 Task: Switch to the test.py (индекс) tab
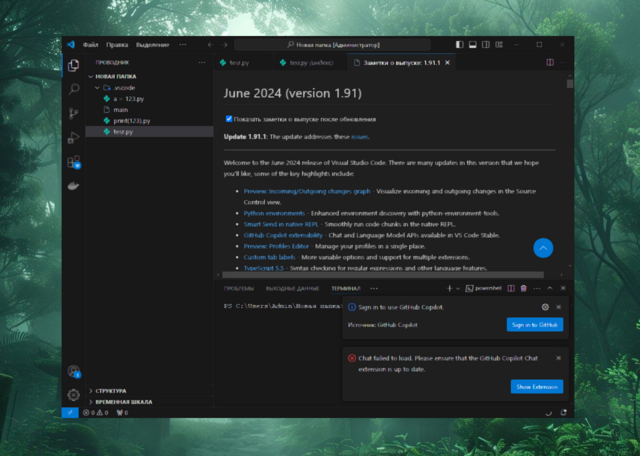310,62
